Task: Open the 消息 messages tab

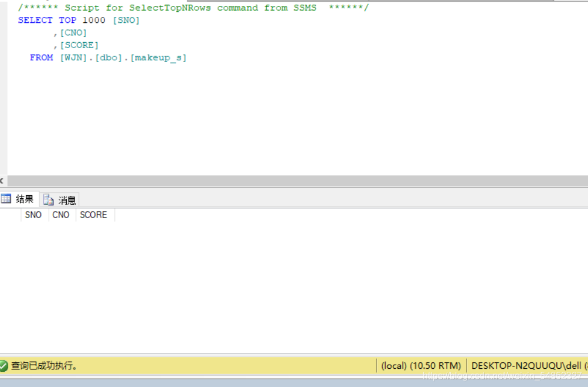Action: tap(60, 200)
